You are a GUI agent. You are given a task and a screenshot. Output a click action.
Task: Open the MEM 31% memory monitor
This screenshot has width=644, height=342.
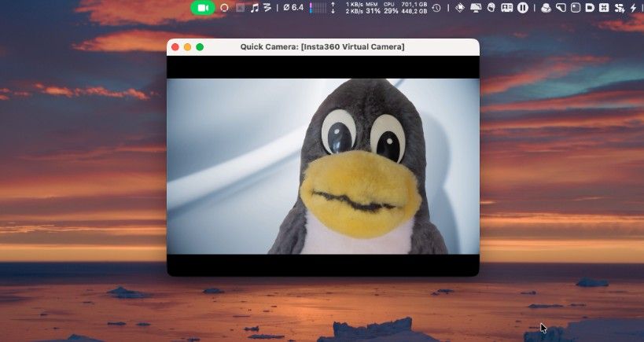372,8
